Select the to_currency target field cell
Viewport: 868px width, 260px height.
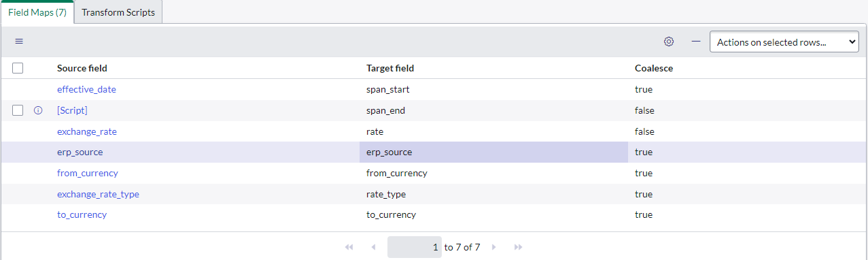(493, 214)
